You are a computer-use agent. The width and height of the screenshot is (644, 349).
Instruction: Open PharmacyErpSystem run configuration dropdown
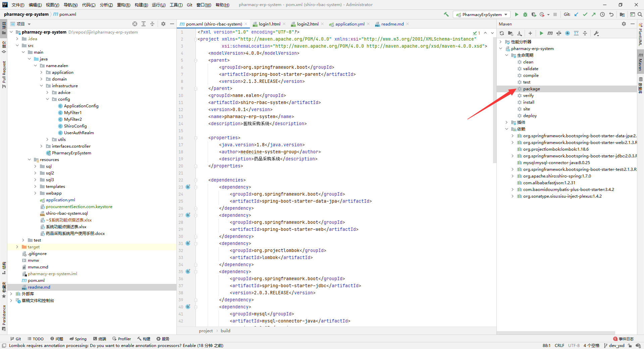[x=482, y=14]
